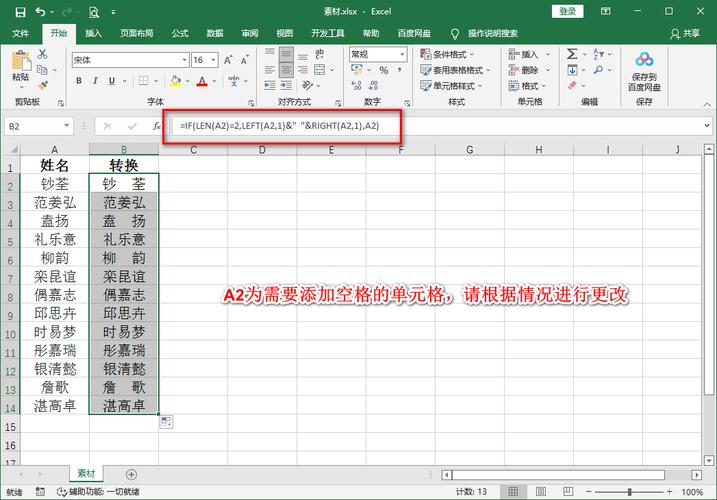Toggle middle vertical alignment

click(x=286, y=54)
